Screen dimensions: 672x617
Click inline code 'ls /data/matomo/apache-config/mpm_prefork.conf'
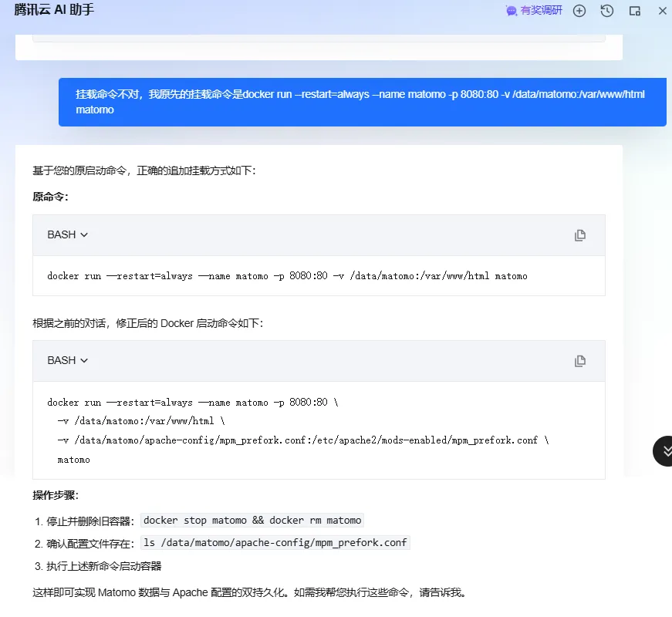tap(275, 542)
